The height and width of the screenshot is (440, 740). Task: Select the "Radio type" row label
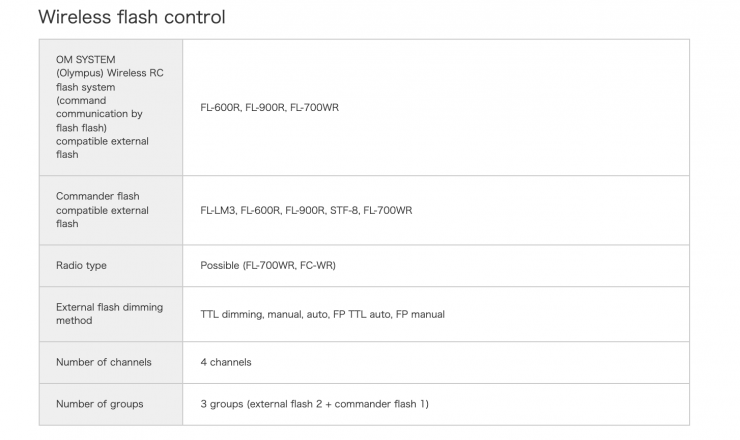pyautogui.click(x=81, y=265)
